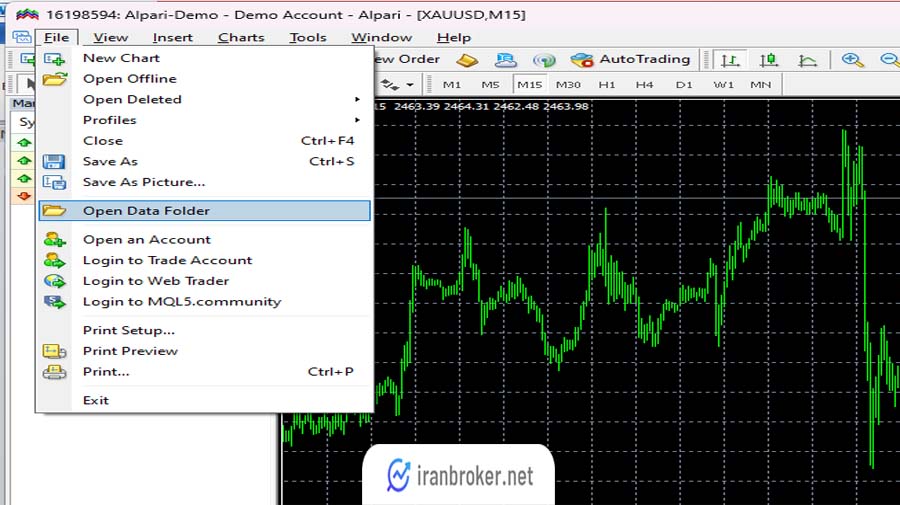This screenshot has width=900, height=505.
Task: Expand the Profiles submenu
Action: [204, 120]
